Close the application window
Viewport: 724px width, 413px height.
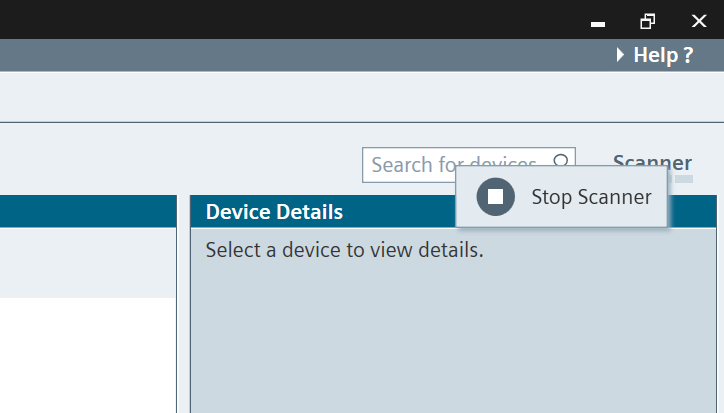[699, 21]
